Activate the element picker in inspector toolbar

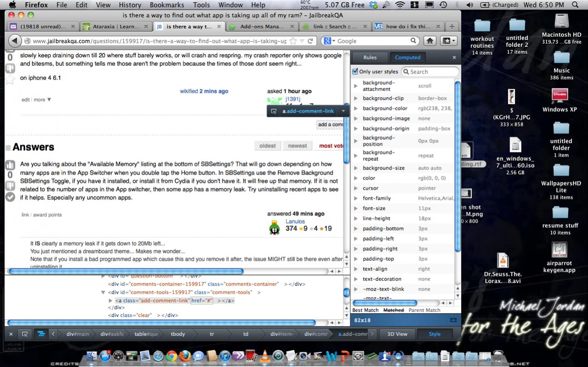(25, 334)
